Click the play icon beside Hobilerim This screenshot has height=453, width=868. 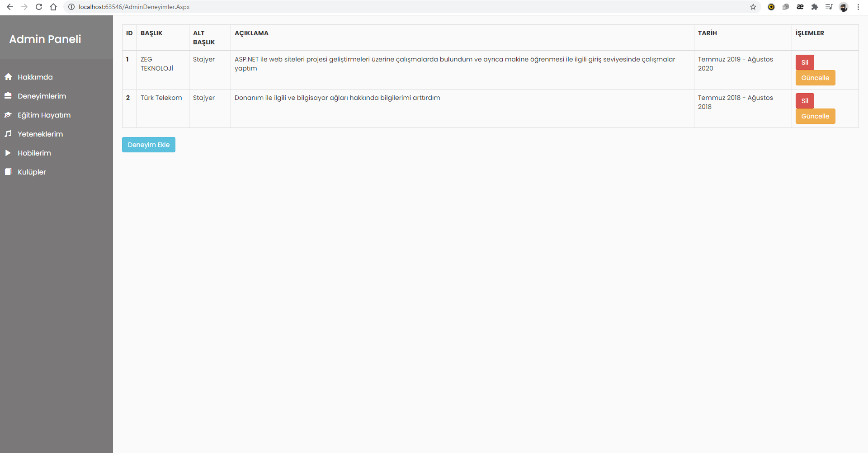point(8,153)
